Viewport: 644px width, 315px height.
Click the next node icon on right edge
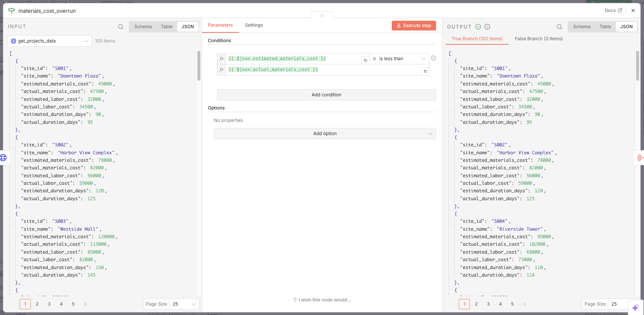(x=640, y=158)
